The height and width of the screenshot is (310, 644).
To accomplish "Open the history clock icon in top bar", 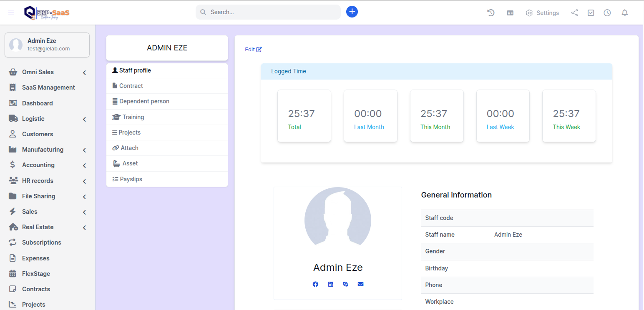I will point(491,13).
